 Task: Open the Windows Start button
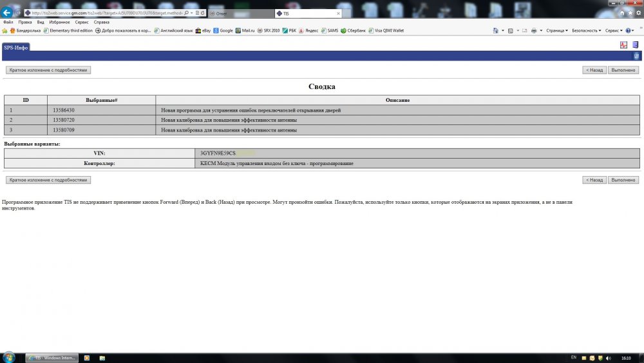pyautogui.click(x=9, y=357)
